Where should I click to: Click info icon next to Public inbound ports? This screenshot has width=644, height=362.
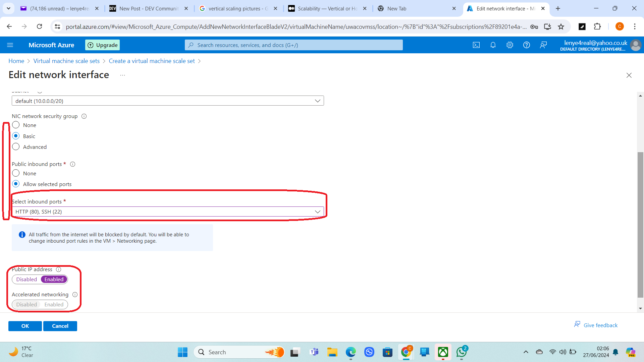(72, 164)
